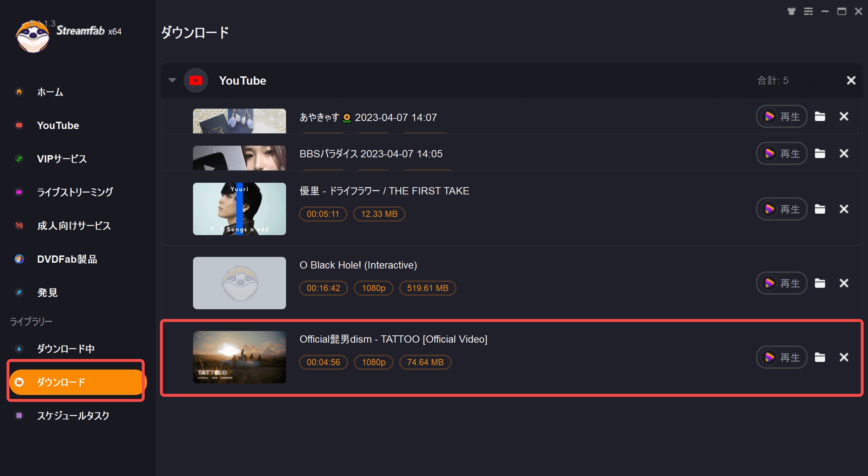Click the 18+ icon for adult services

click(x=19, y=226)
